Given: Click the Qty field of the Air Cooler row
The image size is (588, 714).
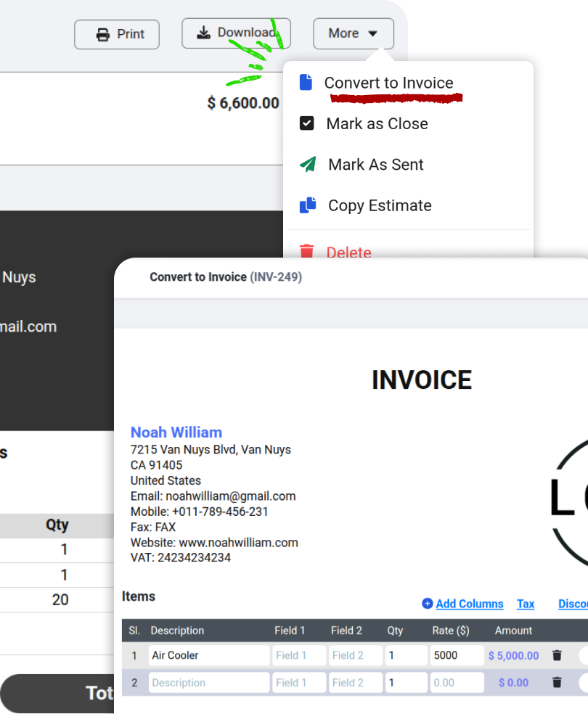Looking at the screenshot, I should (x=405, y=655).
